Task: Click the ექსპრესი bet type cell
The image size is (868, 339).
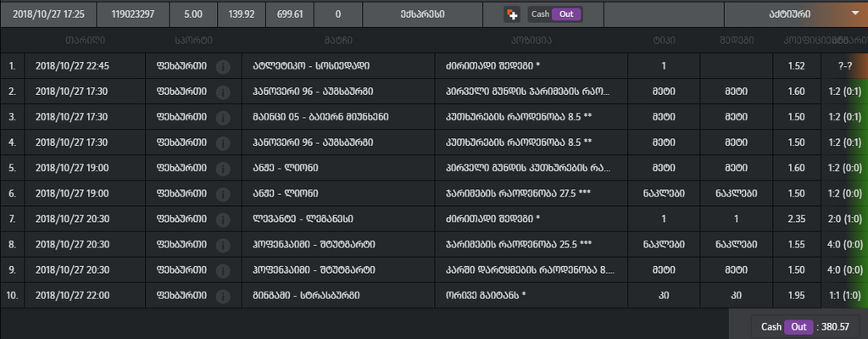Action: click(x=422, y=14)
